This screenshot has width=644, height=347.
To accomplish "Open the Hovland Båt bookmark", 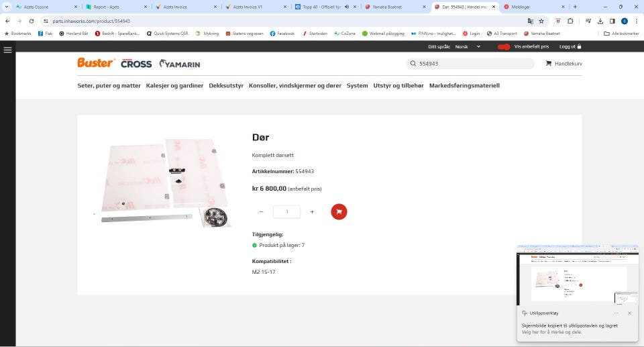I will 74,34.
